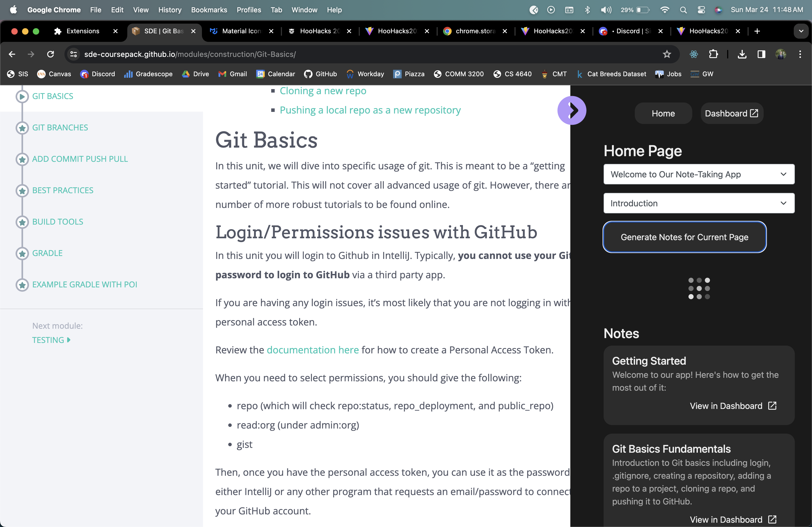Viewport: 812px width, 527px height.
Task: Select GIT BRANCHES in the sidebar
Action: pyautogui.click(x=60, y=127)
